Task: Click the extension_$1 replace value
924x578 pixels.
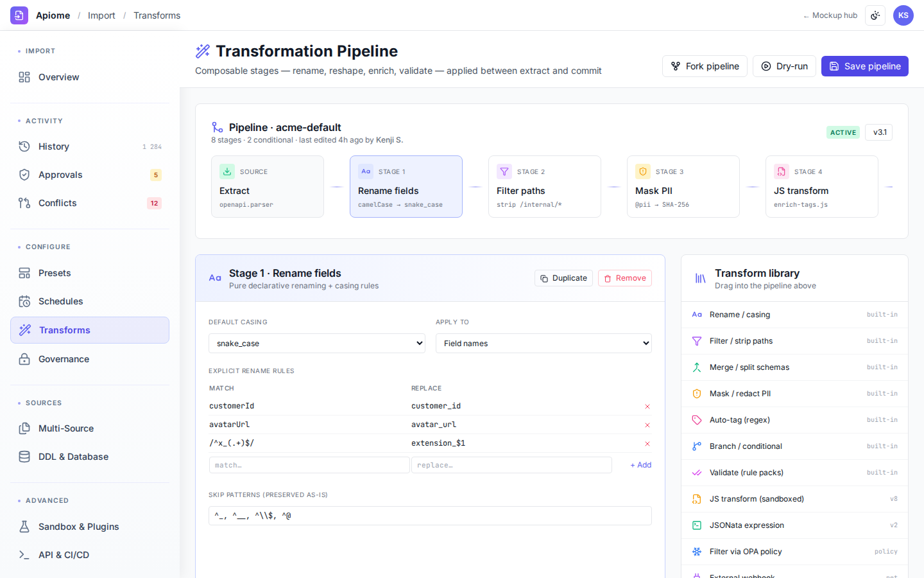Action: point(438,443)
